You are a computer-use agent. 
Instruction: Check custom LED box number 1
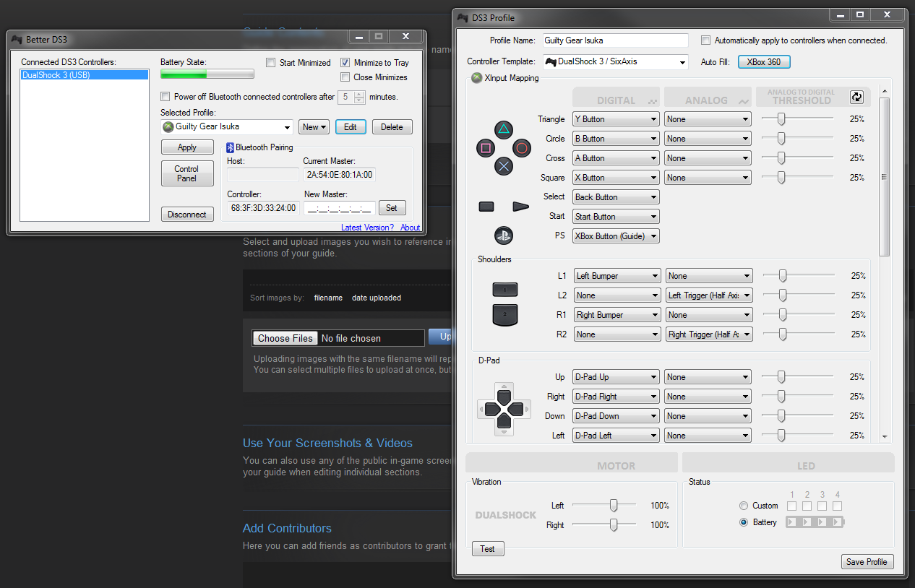(x=792, y=506)
